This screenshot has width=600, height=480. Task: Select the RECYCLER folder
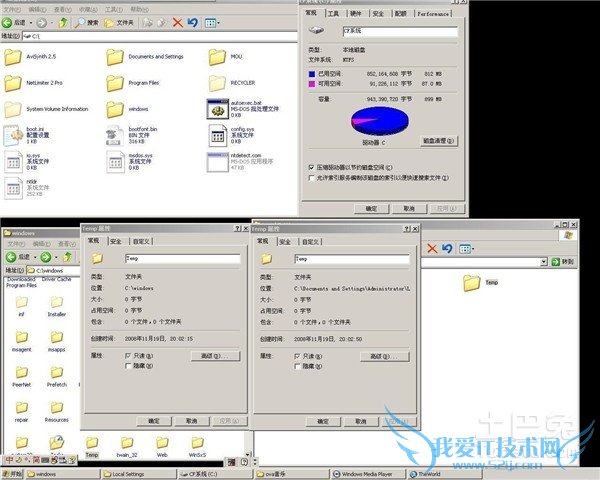(217, 83)
